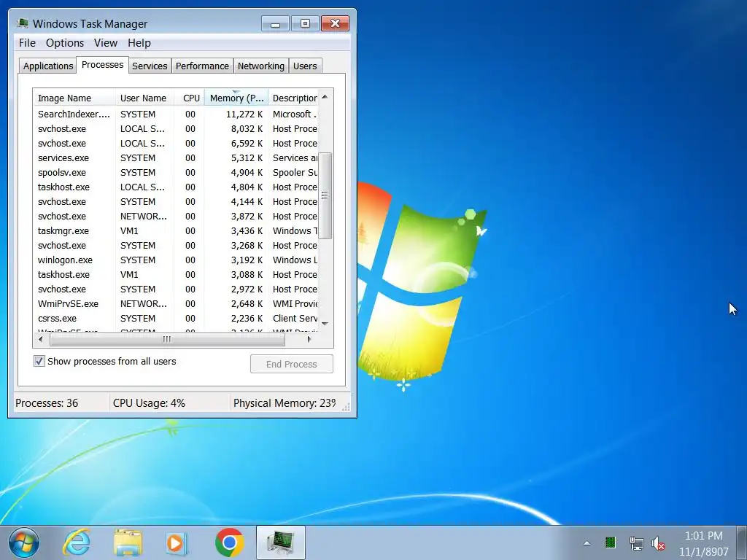Click the process list scroll down arrow
This screenshot has width=747, height=560.
coord(325,324)
